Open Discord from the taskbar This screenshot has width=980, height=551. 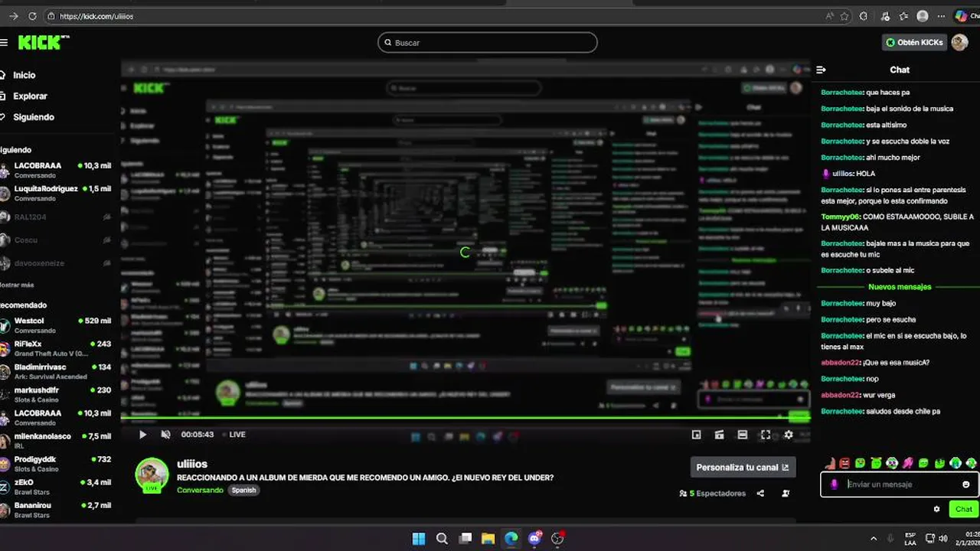click(534, 539)
